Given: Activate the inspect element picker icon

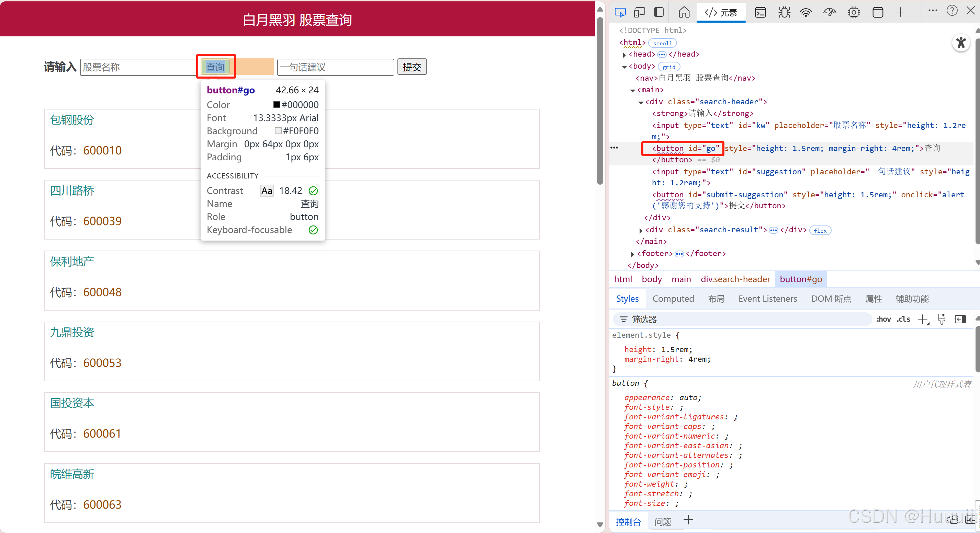Looking at the screenshot, I should pyautogui.click(x=620, y=13).
